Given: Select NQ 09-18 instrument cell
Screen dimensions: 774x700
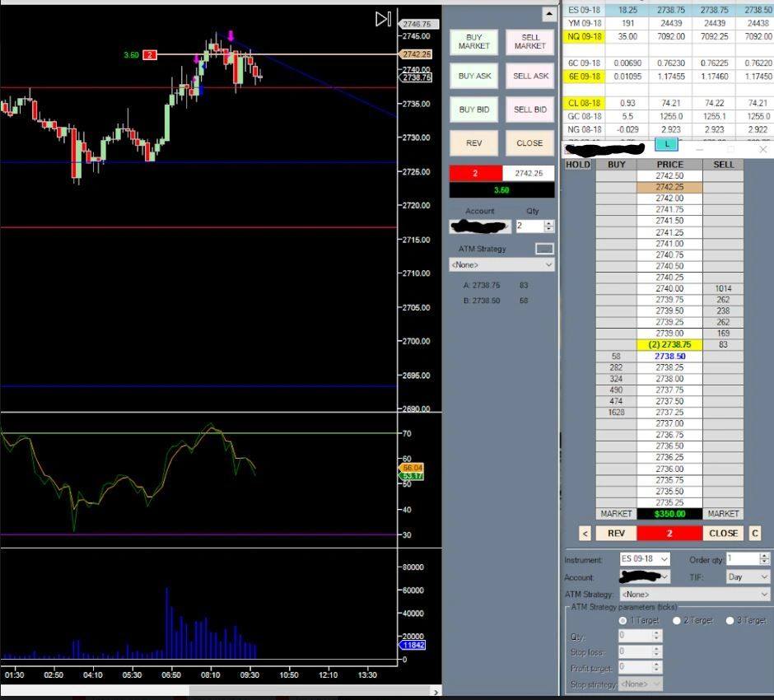Looking at the screenshot, I should (585, 36).
